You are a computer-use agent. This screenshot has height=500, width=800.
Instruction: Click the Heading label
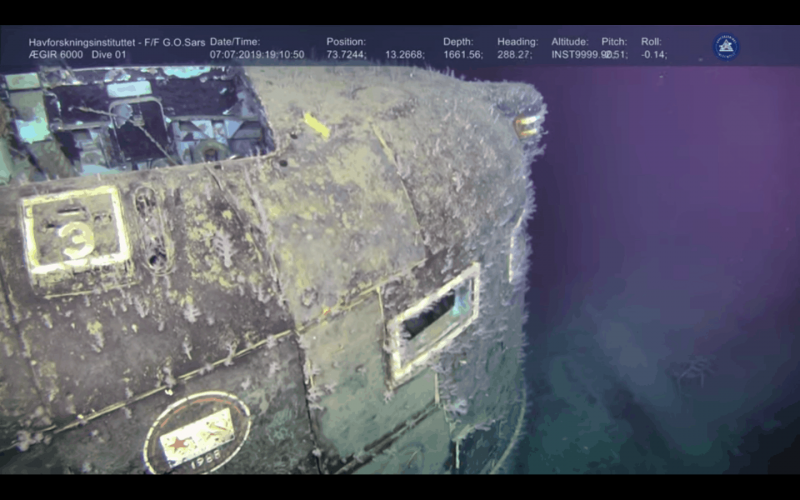(x=517, y=42)
